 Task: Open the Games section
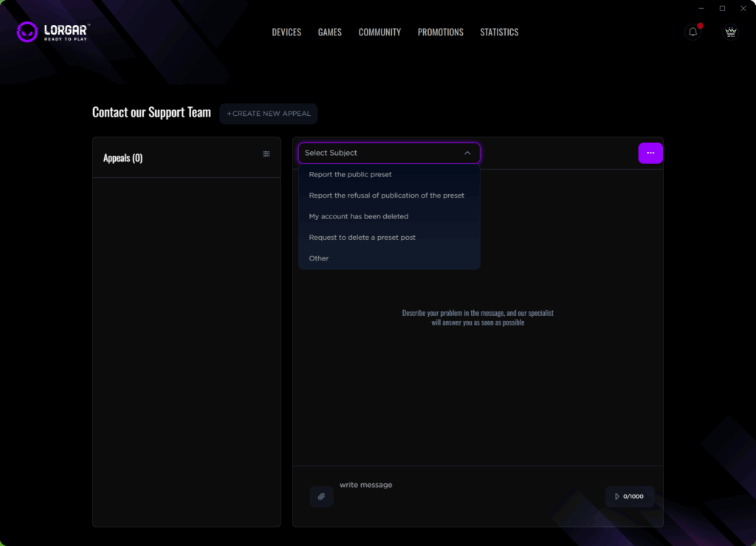[x=329, y=32]
